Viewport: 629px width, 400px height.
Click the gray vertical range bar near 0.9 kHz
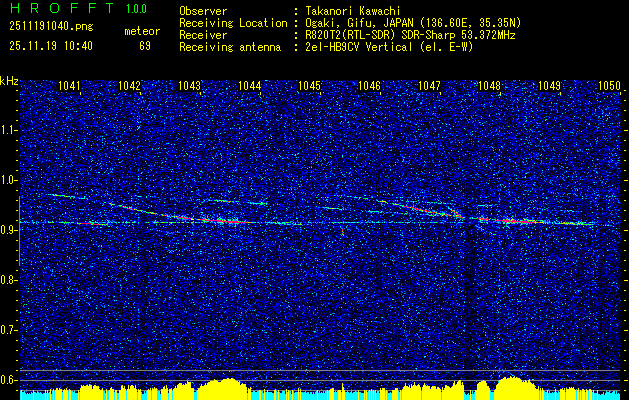[x=19, y=231]
